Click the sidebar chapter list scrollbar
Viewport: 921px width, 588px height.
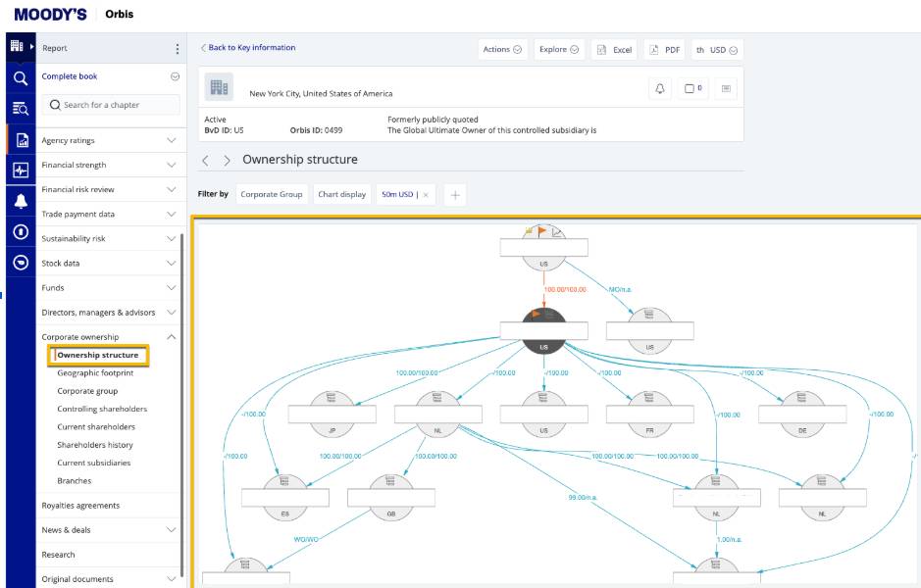point(182,405)
